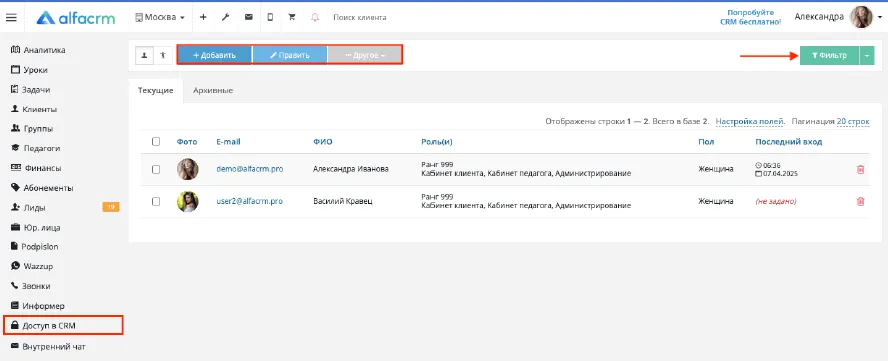Screen dimensions: 888x361
Task: Change Пагинация 20 строк setting
Action: coord(852,121)
